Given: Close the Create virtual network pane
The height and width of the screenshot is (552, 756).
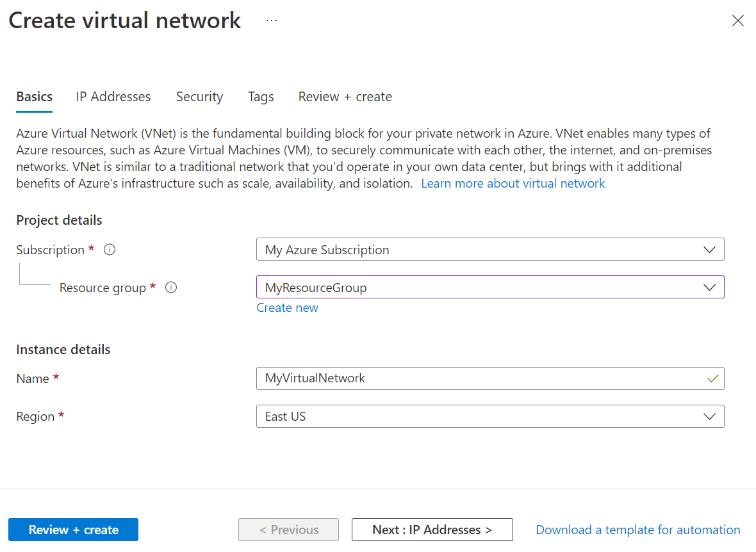Looking at the screenshot, I should pos(738,20).
